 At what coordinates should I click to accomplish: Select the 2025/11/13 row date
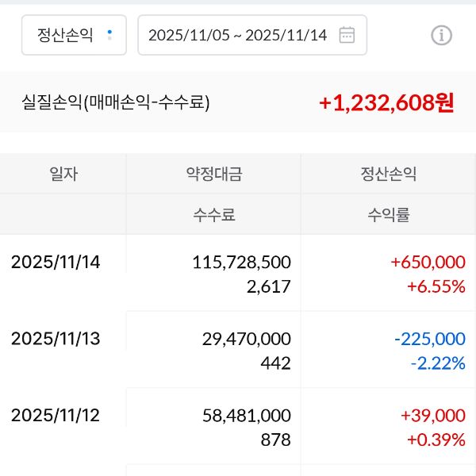tap(56, 339)
